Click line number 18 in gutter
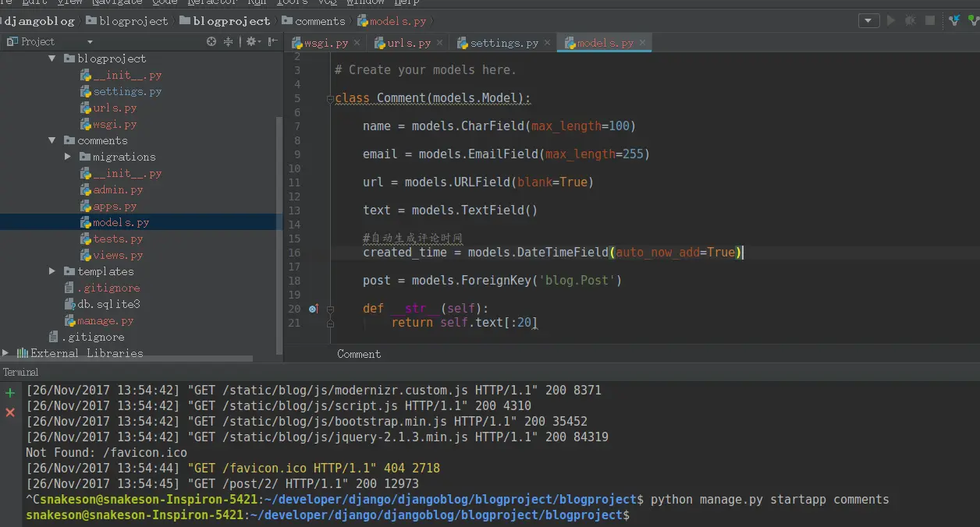The height and width of the screenshot is (527, 980). (294, 281)
